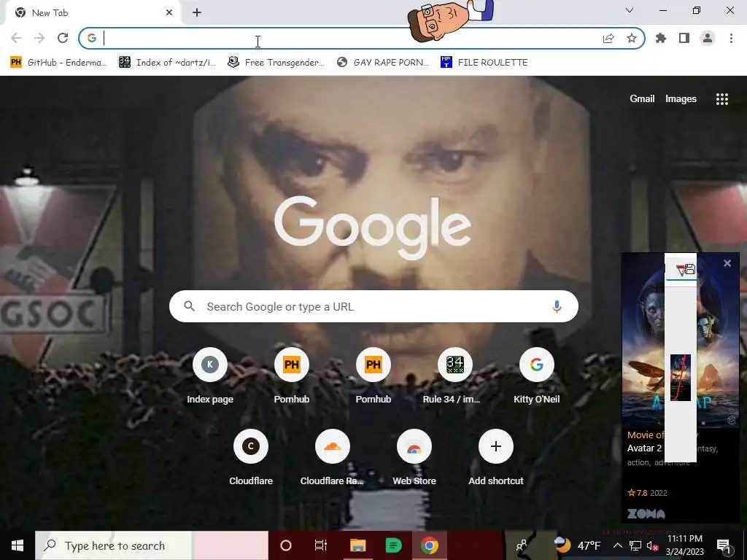Start voice search with microphone icon
The image size is (747, 560).
click(x=557, y=306)
